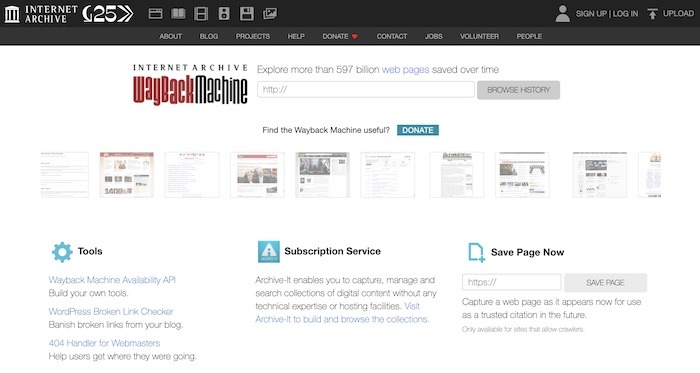Open the ninth thumbnail with the dark top banner

(600, 175)
